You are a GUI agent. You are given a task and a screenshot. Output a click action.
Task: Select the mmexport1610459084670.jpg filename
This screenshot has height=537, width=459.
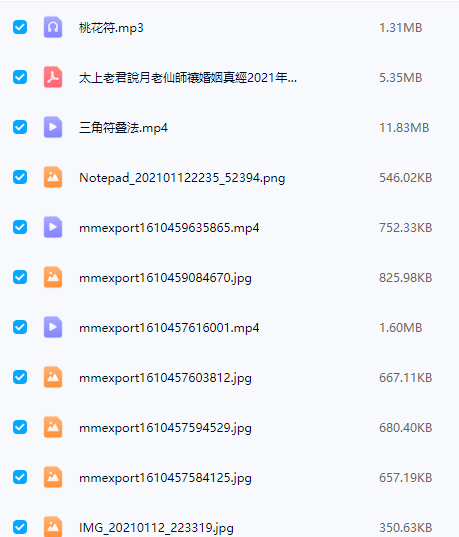(x=165, y=278)
